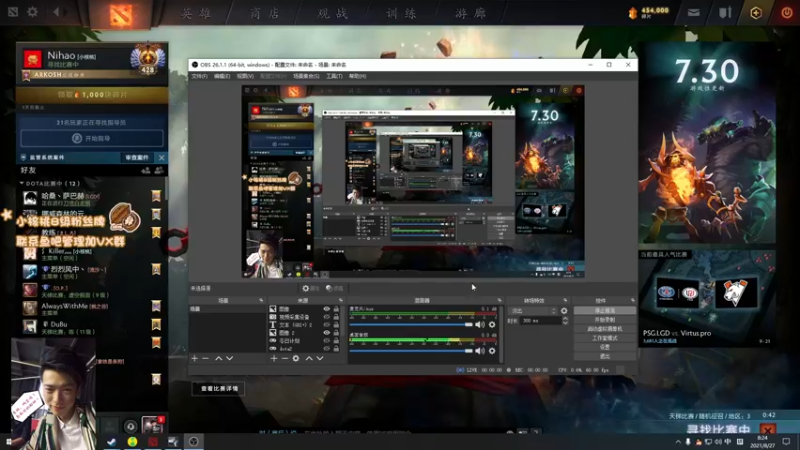Open 桌面音频 audio settings gear
The image size is (800, 450).
(x=492, y=351)
